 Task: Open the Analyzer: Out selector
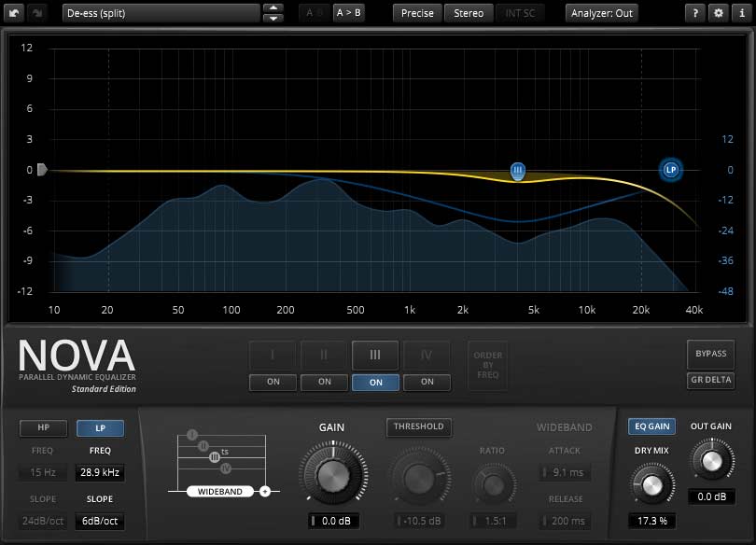coord(602,13)
